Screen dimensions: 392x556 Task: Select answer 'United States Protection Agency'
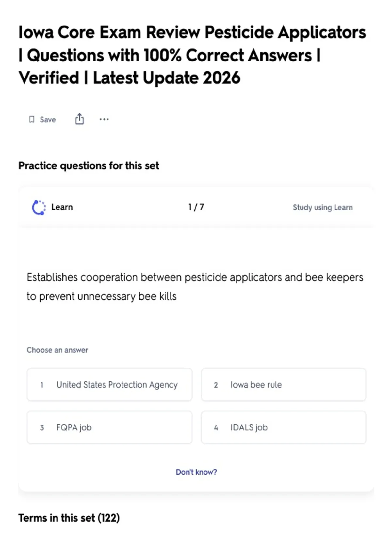tap(109, 385)
